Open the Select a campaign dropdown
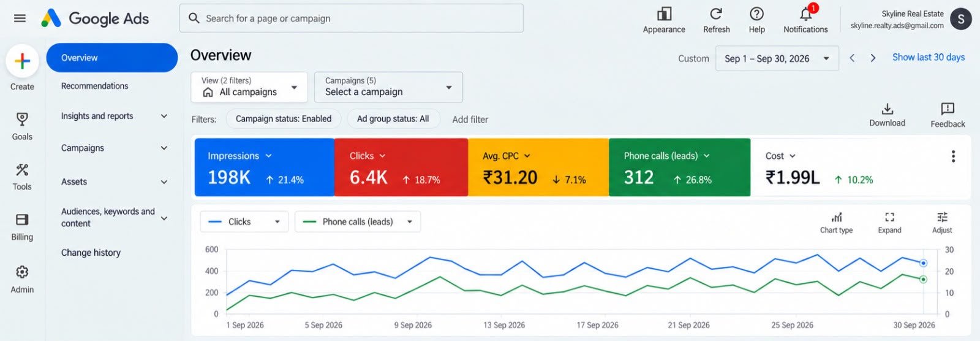This screenshot has width=980, height=341. 388,87
